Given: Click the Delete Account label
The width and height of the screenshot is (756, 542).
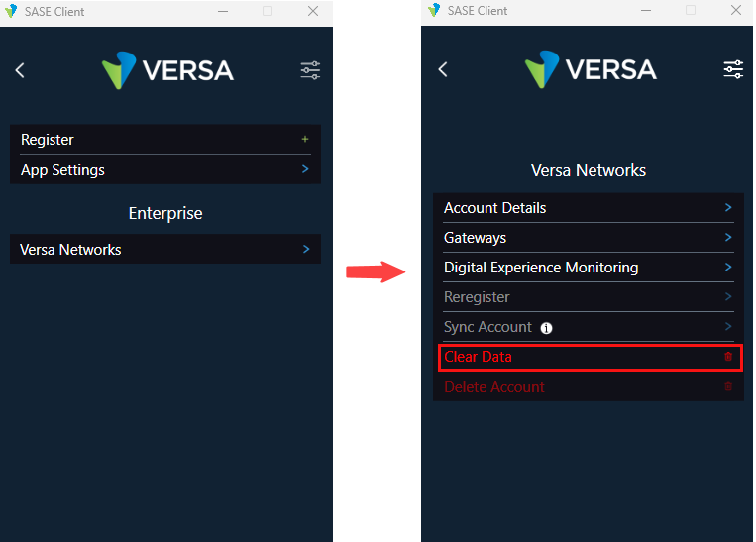Looking at the screenshot, I should (493, 387).
